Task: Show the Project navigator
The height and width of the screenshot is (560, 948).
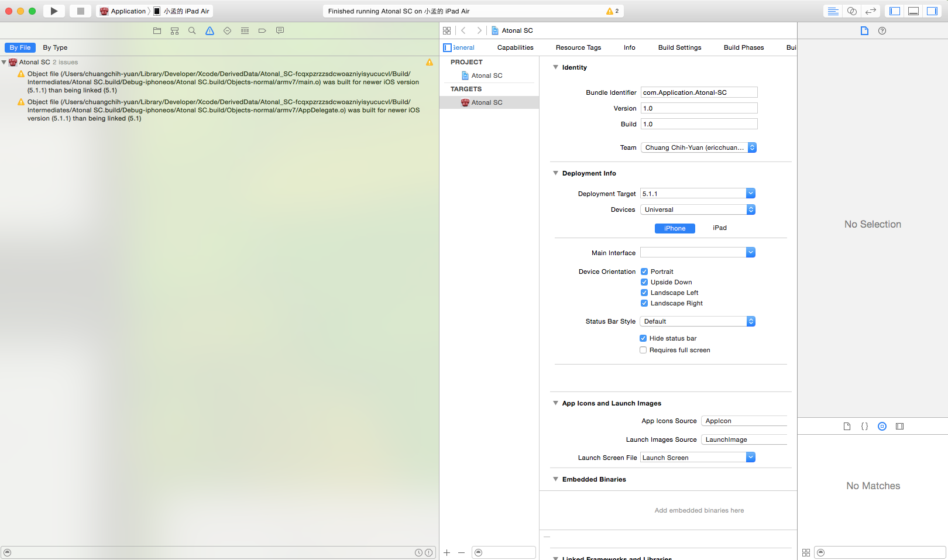Action: point(157,30)
